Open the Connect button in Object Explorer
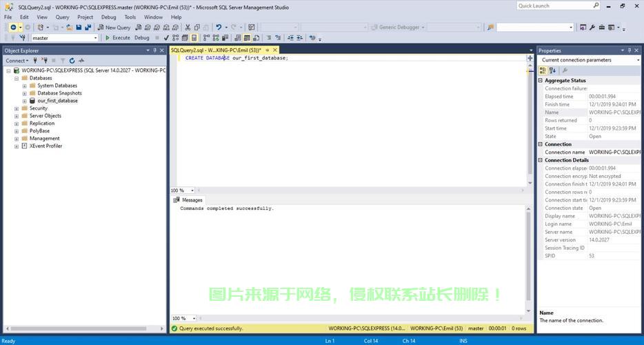Image resolution: width=644 pixels, height=345 pixels. [17, 61]
